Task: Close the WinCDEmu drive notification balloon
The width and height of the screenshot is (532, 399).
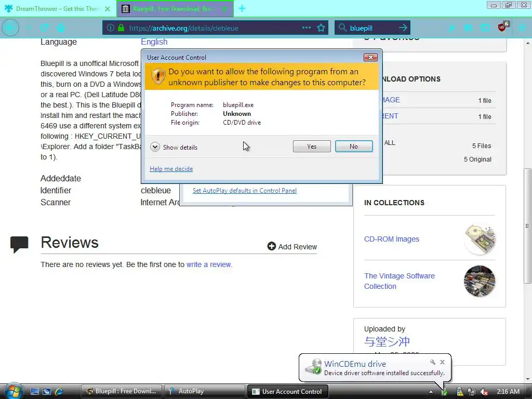Action: (443, 362)
